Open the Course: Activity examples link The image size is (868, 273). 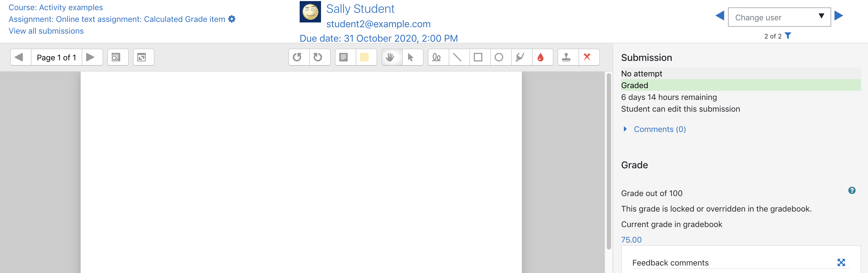pyautogui.click(x=56, y=7)
